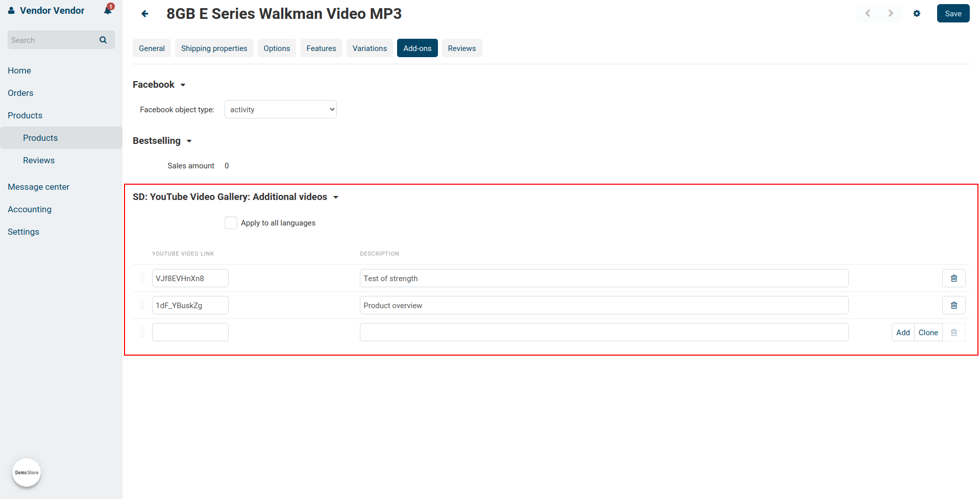Click the YOUTUBE VIDEO LINK column header

point(183,254)
